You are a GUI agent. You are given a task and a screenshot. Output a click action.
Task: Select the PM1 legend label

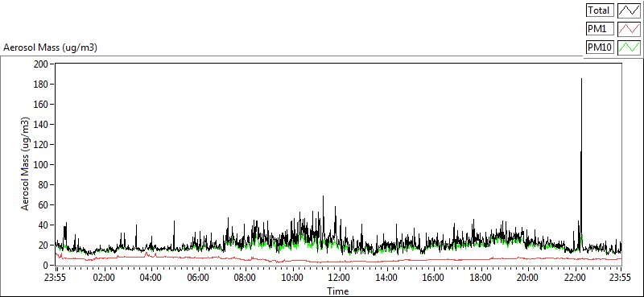click(x=600, y=29)
